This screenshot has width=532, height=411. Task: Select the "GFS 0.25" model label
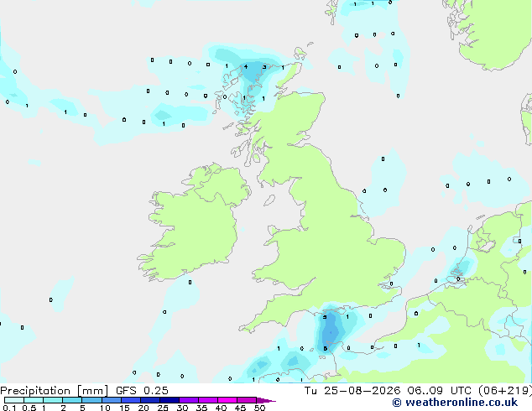(x=142, y=391)
